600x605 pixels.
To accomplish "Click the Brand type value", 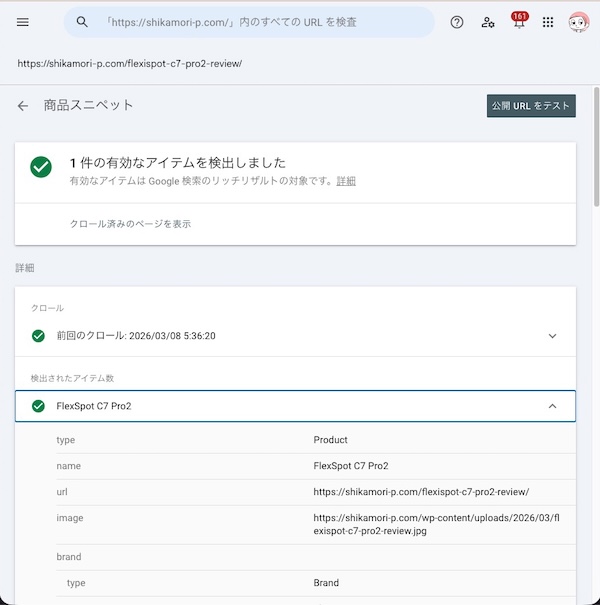I will pyautogui.click(x=326, y=583).
